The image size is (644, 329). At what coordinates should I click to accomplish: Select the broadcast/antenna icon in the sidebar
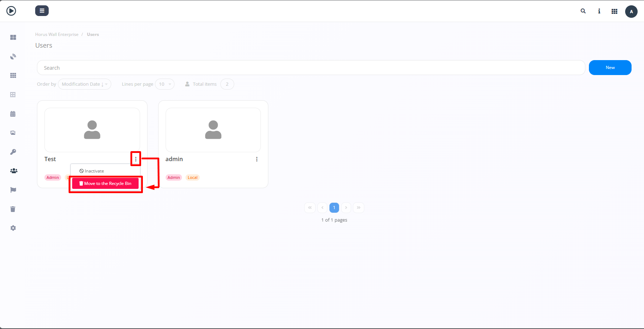pos(13,56)
